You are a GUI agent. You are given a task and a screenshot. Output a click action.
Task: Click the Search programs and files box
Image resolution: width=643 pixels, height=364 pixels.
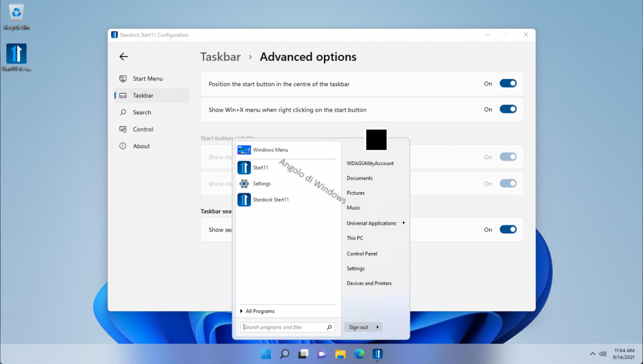point(284,327)
